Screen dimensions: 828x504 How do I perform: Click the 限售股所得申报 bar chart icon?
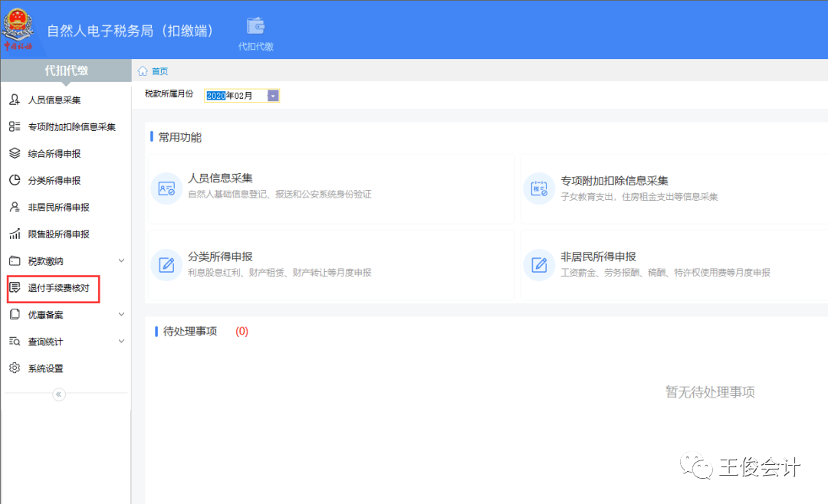[x=15, y=234]
